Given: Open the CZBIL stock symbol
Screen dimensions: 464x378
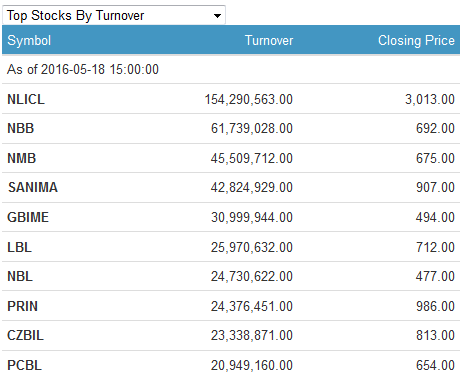Looking at the screenshot, I should (x=25, y=335).
